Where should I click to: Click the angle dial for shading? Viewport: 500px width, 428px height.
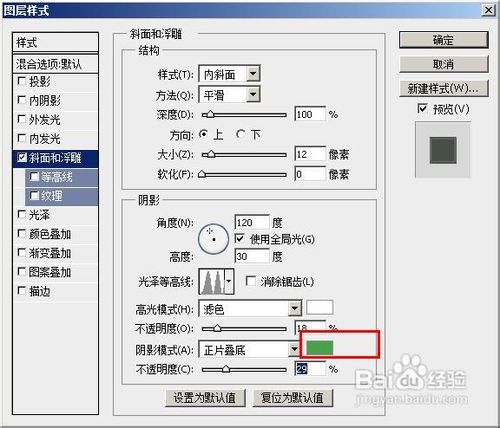[x=213, y=239]
